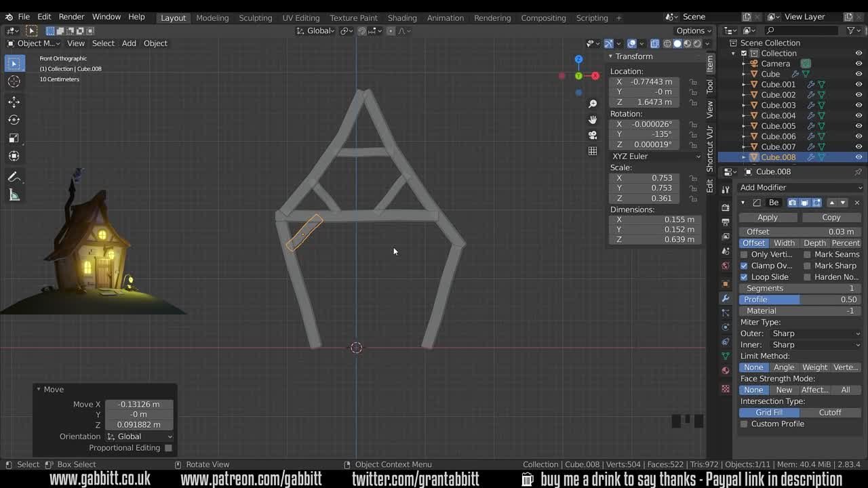Click the Copy modifier button
Viewport: 868px width, 488px height.
(x=831, y=218)
